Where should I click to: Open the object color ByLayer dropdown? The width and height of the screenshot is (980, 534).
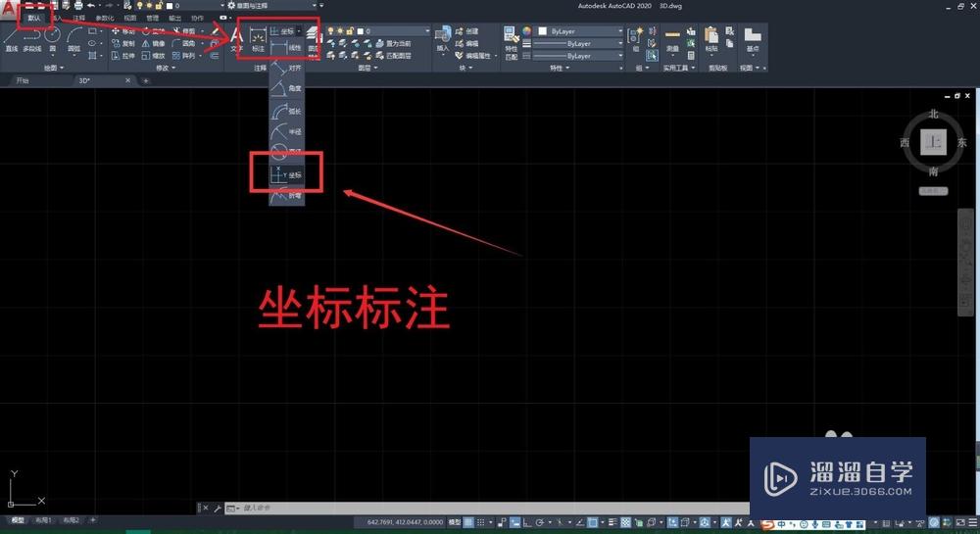[580, 30]
